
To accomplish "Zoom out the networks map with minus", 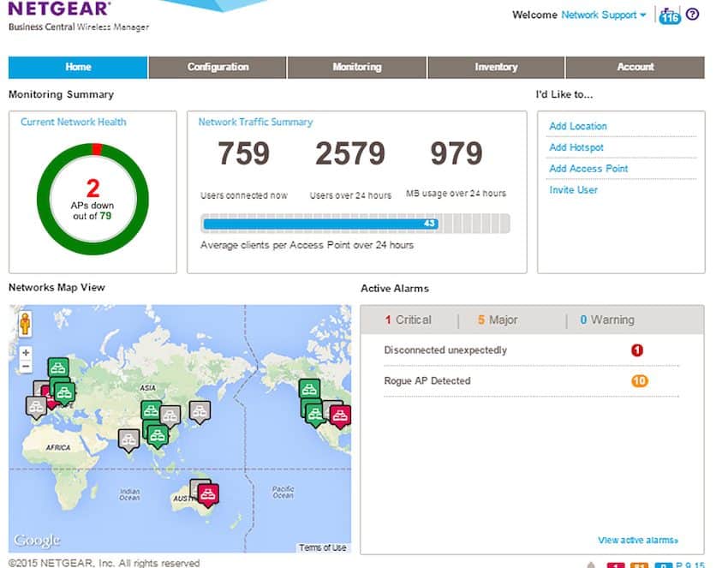I will (x=26, y=367).
